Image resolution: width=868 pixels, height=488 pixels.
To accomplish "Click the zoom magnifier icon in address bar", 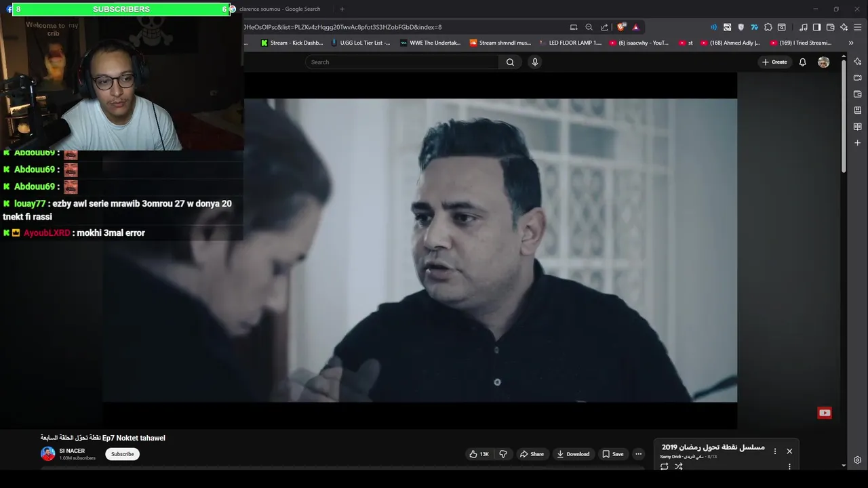I will pyautogui.click(x=589, y=27).
